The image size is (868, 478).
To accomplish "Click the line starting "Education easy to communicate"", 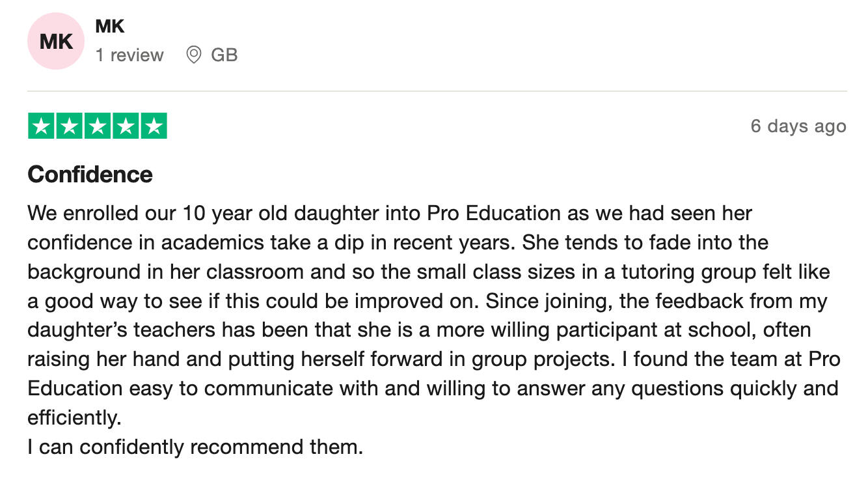I will click(x=433, y=389).
